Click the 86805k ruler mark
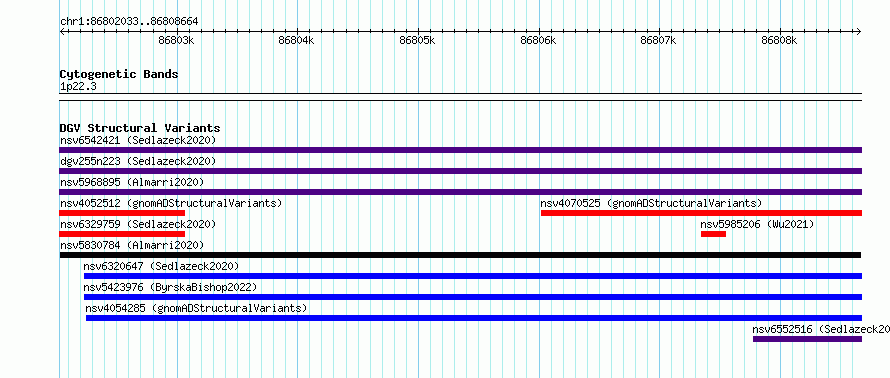This screenshot has width=890, height=378. [x=418, y=40]
